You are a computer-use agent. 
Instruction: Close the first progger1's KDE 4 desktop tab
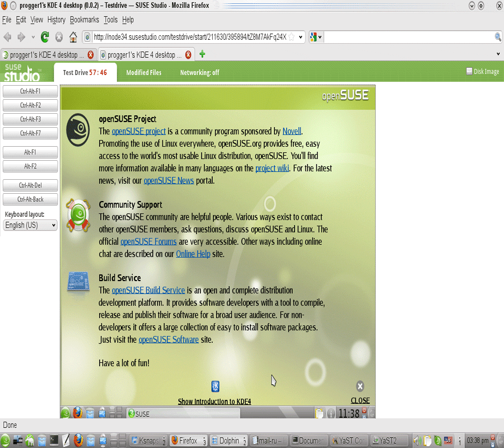91,55
